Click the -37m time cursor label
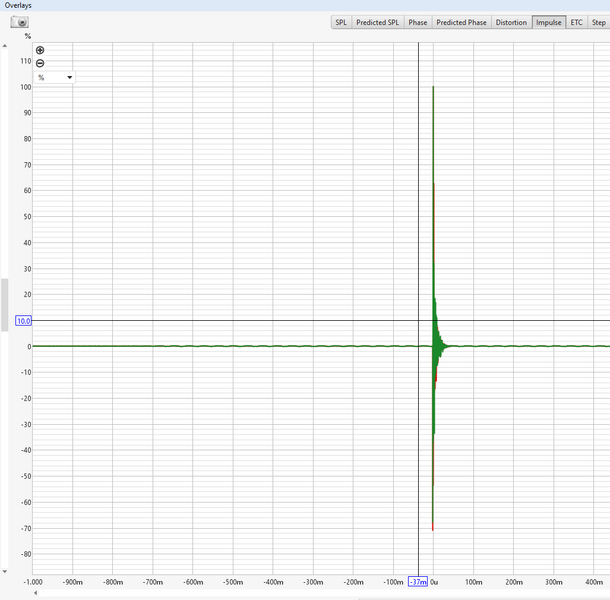The image size is (610, 600). [x=418, y=582]
